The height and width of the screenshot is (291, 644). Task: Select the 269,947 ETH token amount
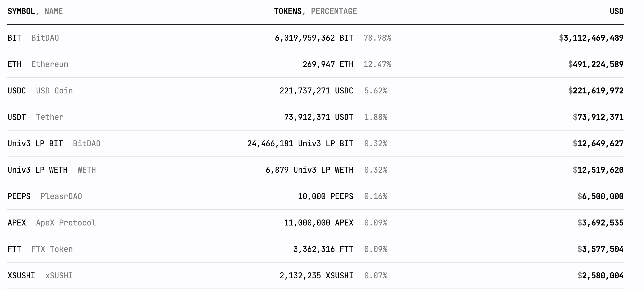click(x=328, y=64)
